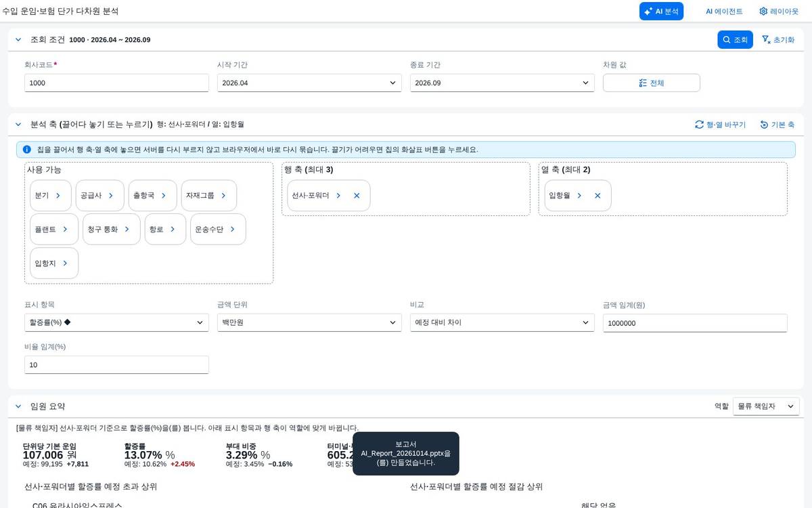Click the 단위당 기본 운임 value 107,006
Image resolution: width=812 pixels, height=508 pixels.
tap(45, 455)
